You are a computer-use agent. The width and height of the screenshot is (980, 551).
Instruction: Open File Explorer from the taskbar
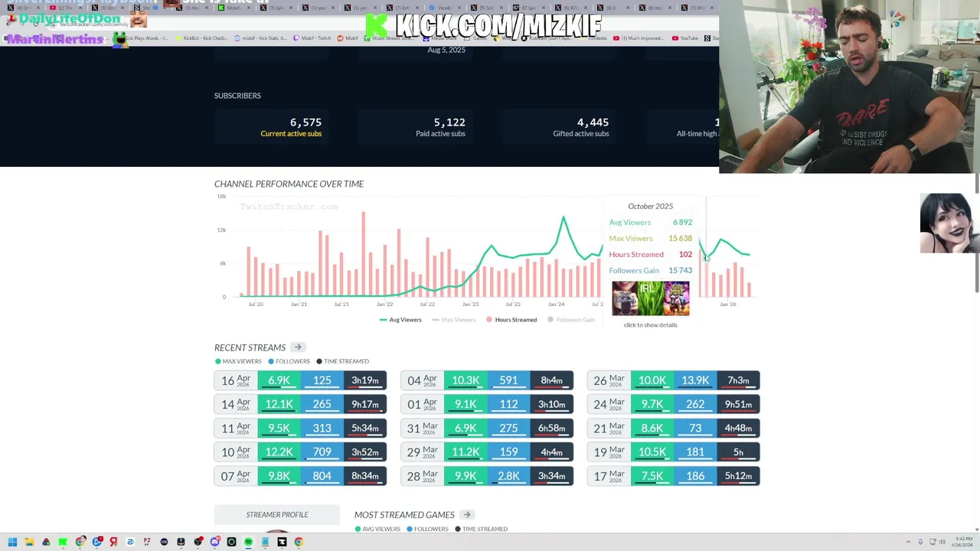click(29, 542)
